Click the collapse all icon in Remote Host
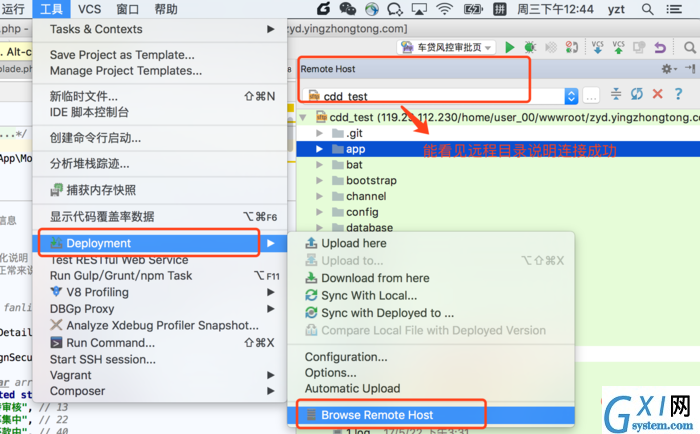This screenshot has height=434, width=700. pos(616,94)
